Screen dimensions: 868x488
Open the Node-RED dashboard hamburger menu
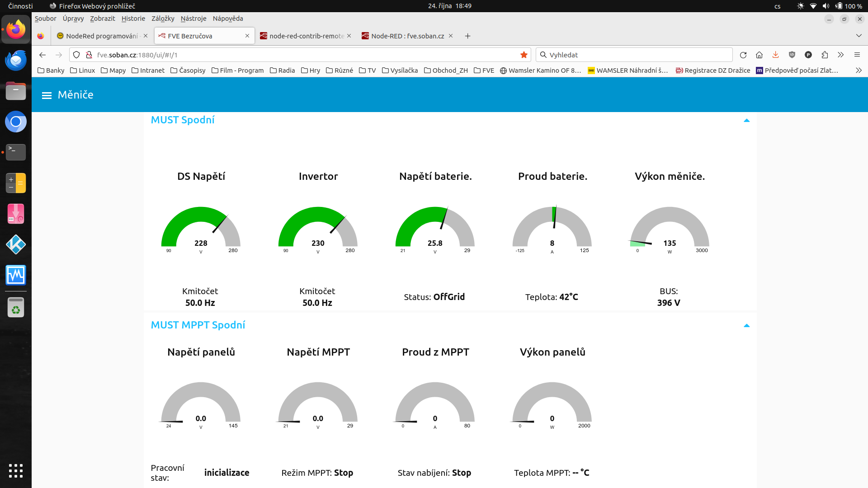click(47, 95)
